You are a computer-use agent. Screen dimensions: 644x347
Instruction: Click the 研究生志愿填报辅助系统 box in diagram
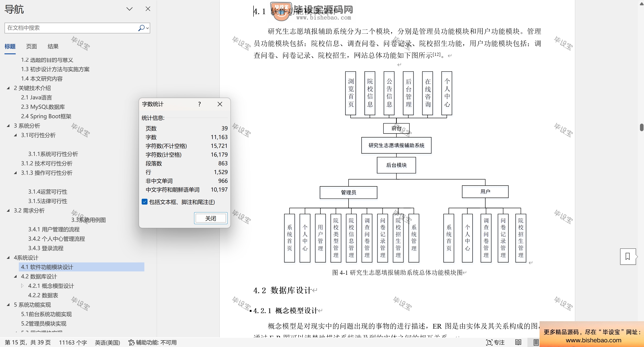point(396,145)
